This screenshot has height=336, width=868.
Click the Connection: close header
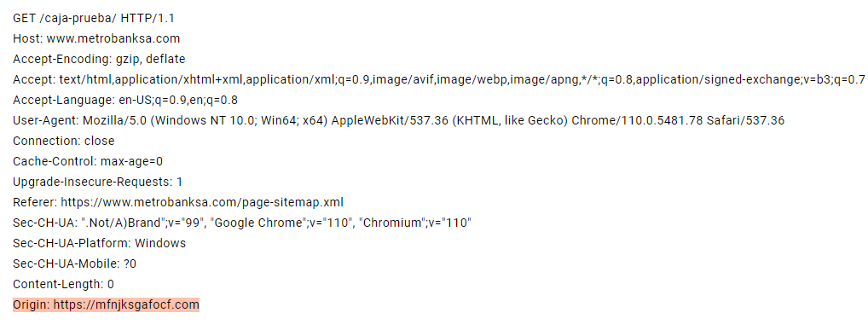64,142
